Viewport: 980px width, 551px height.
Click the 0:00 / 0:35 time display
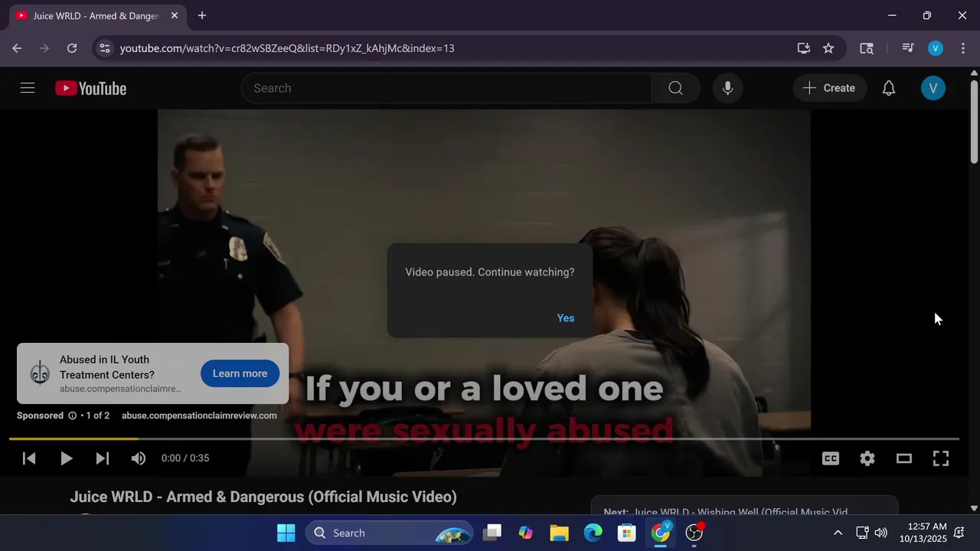pos(185,458)
